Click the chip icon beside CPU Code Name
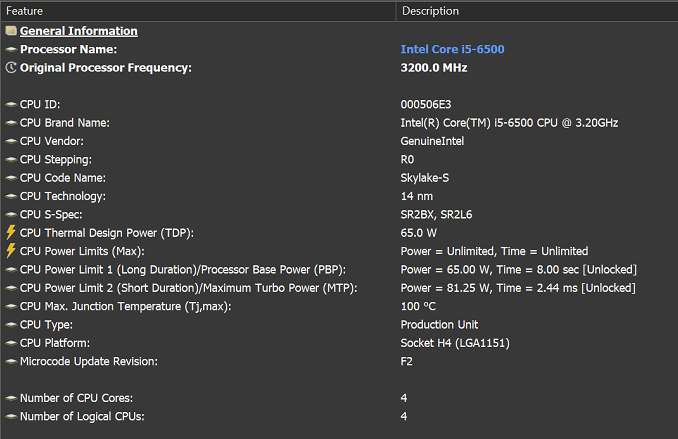 pyautogui.click(x=11, y=178)
